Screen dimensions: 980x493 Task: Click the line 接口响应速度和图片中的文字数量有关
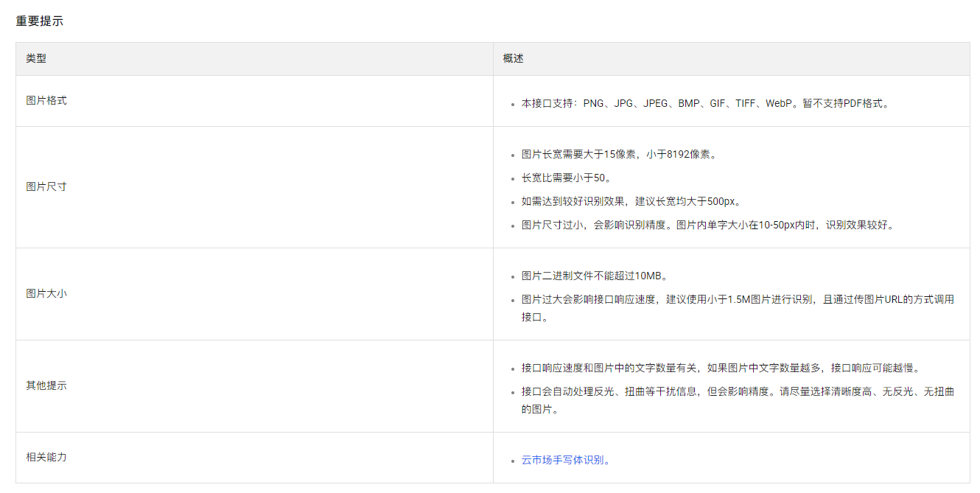[x=721, y=368]
